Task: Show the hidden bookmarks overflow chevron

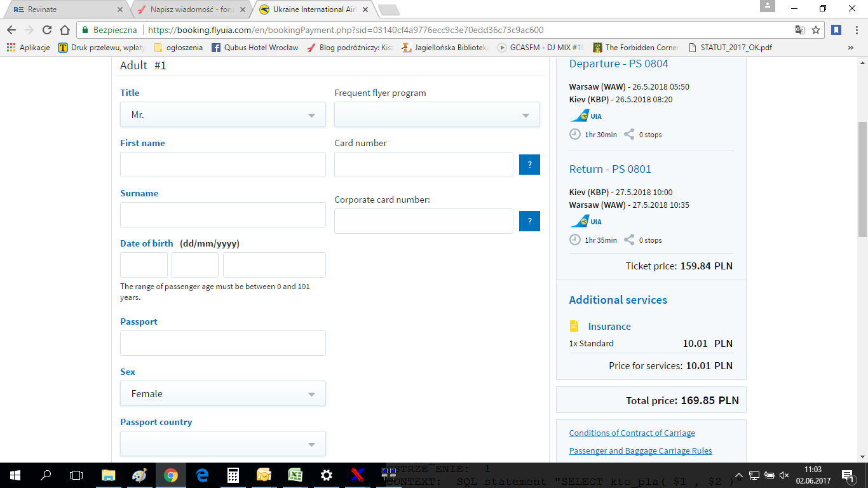Action: pyautogui.click(x=851, y=47)
